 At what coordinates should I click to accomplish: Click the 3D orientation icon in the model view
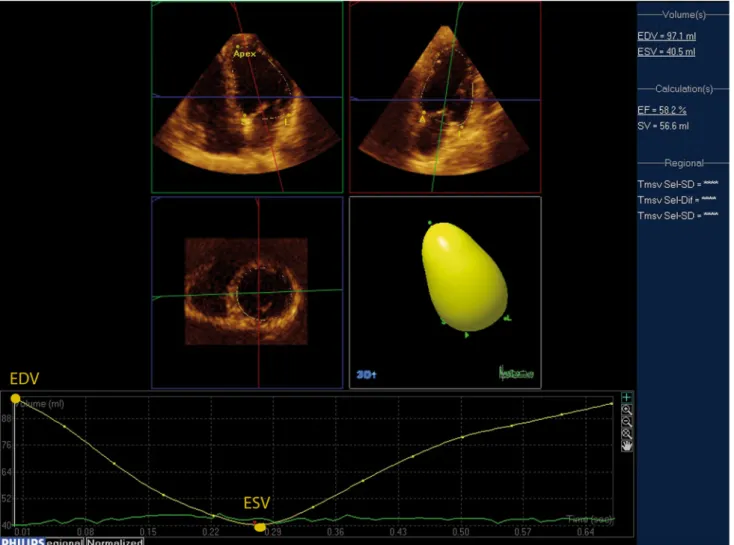pos(367,375)
